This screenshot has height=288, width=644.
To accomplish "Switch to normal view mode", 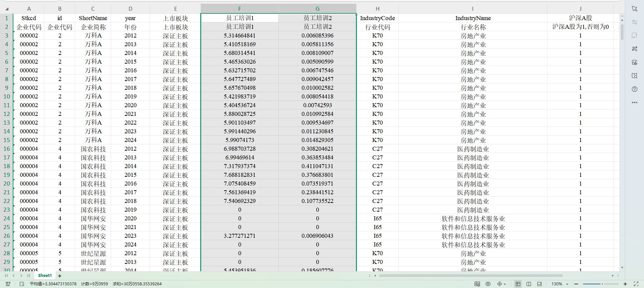I will 518,284.
